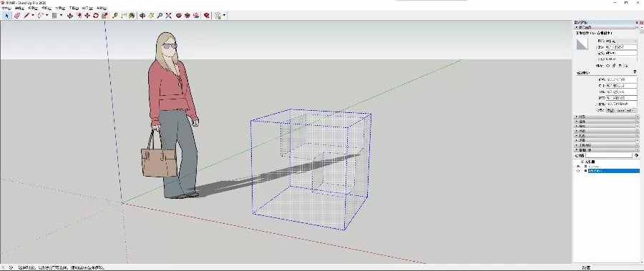Click the Definition name field

[x=621, y=53]
